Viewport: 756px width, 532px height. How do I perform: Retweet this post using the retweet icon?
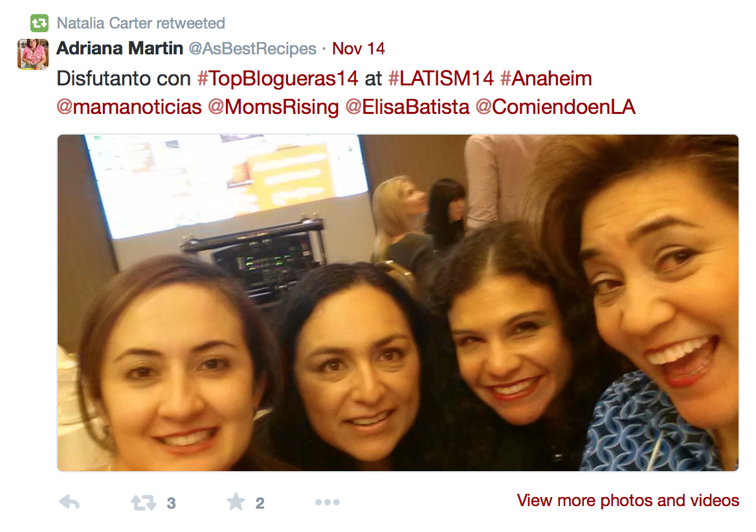(x=143, y=503)
